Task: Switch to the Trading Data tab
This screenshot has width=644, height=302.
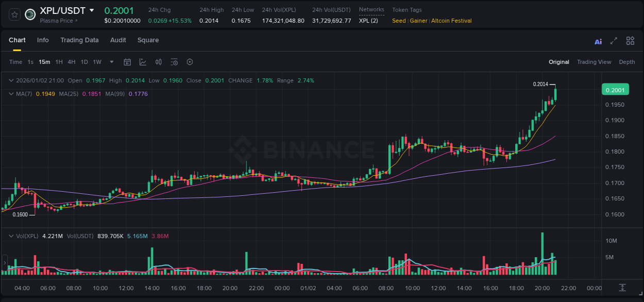Action: click(79, 40)
